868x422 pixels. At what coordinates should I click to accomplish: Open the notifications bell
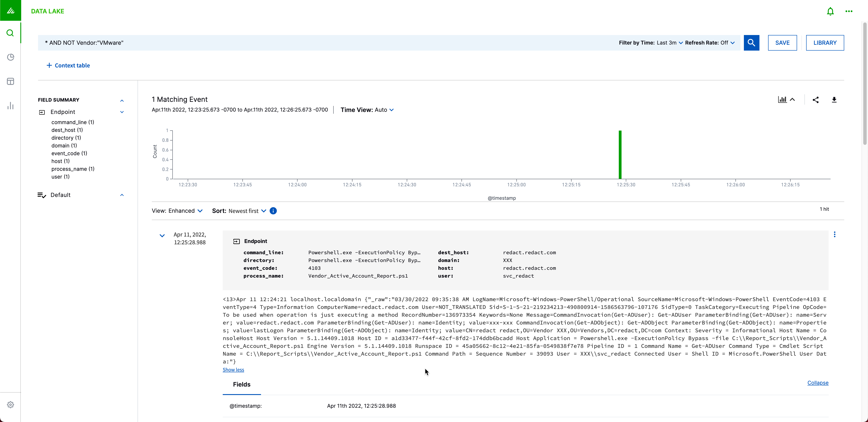point(830,11)
